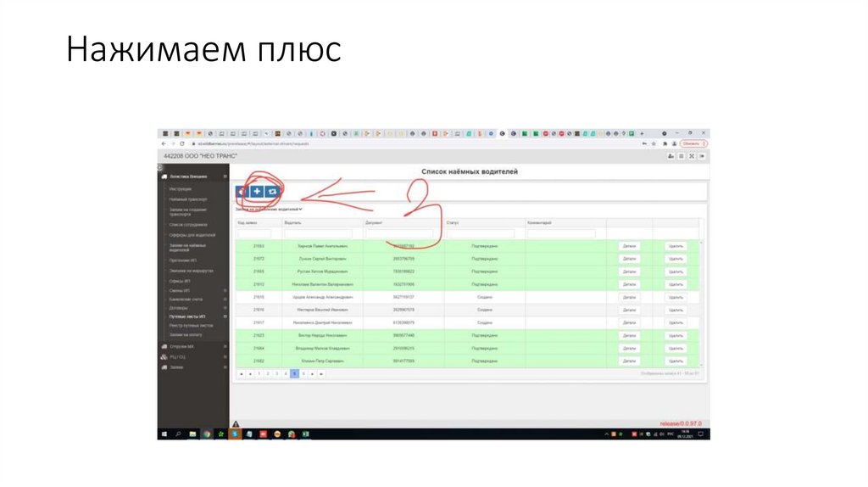This screenshot has height=487, width=868.
Task: Select the row 21664 Владимир driver name
Action: pos(322,348)
